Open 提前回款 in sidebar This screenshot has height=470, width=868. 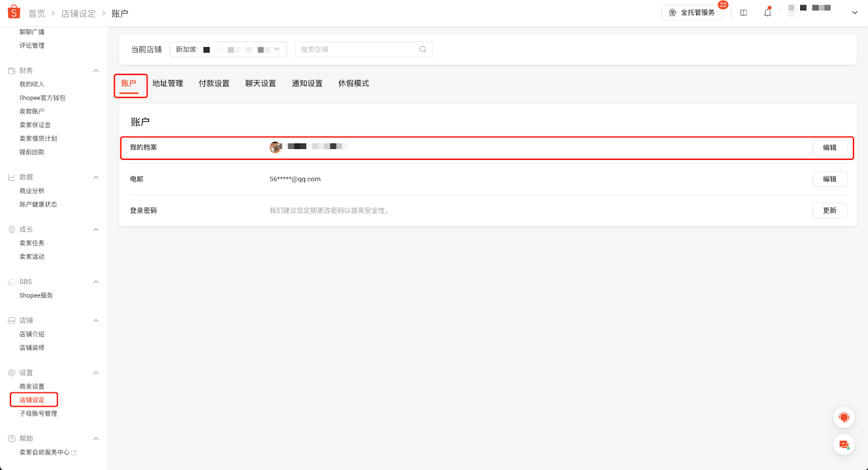coord(32,152)
